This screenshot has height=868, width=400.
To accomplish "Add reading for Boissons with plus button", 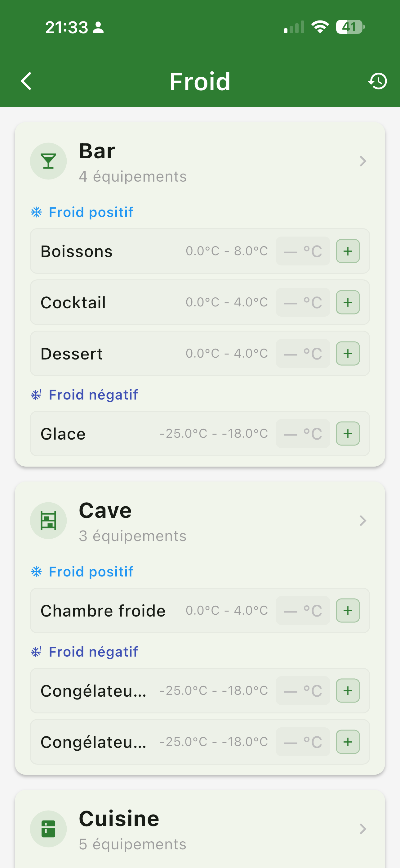I will 348,251.
